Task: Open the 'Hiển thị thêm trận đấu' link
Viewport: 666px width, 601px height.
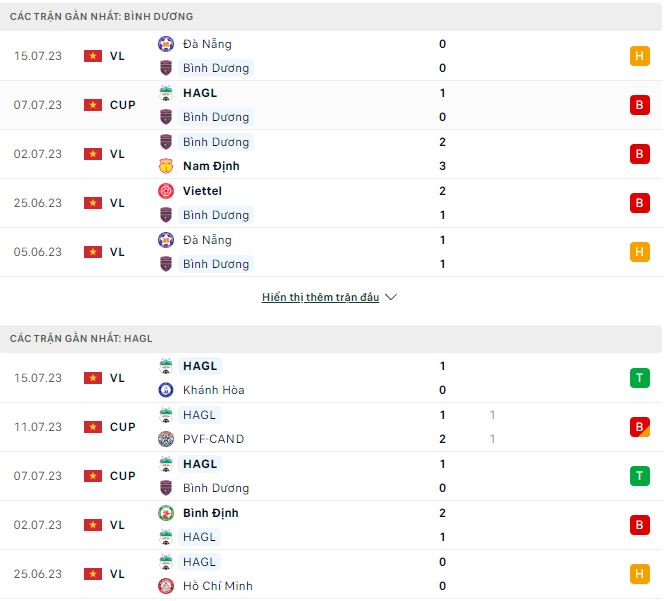Action: click(x=320, y=298)
